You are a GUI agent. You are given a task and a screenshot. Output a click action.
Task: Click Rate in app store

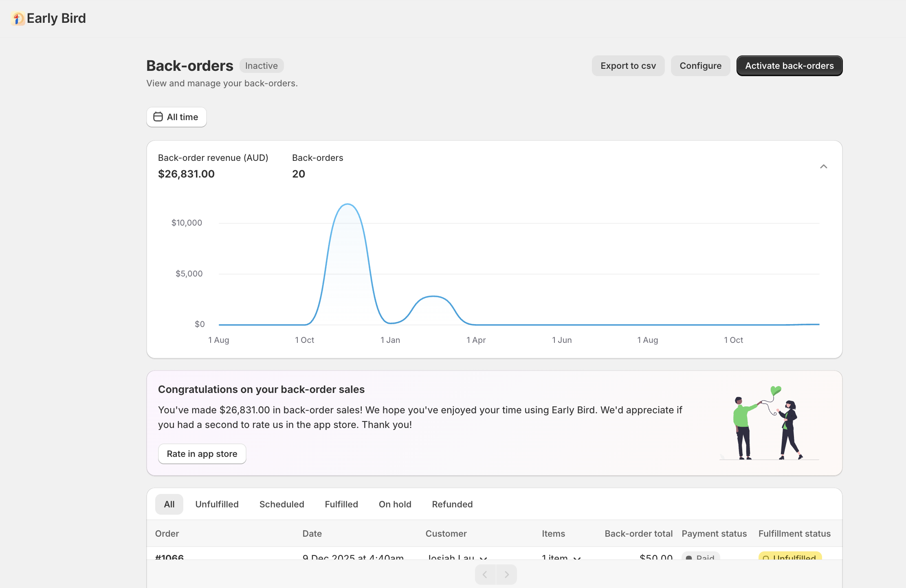202,454
